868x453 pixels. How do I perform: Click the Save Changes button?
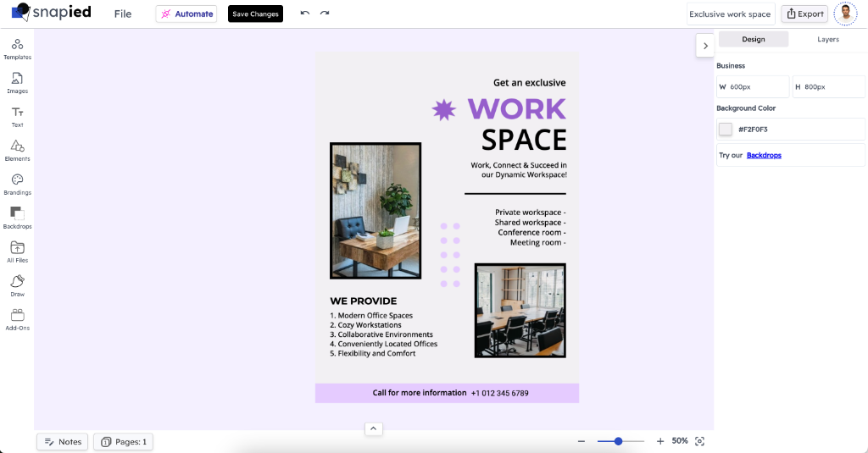click(255, 14)
